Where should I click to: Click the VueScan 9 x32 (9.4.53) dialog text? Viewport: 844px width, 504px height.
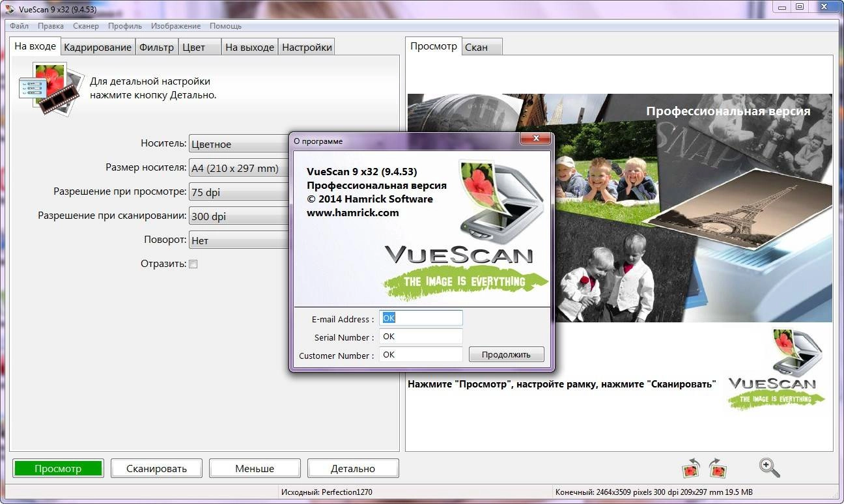click(361, 171)
